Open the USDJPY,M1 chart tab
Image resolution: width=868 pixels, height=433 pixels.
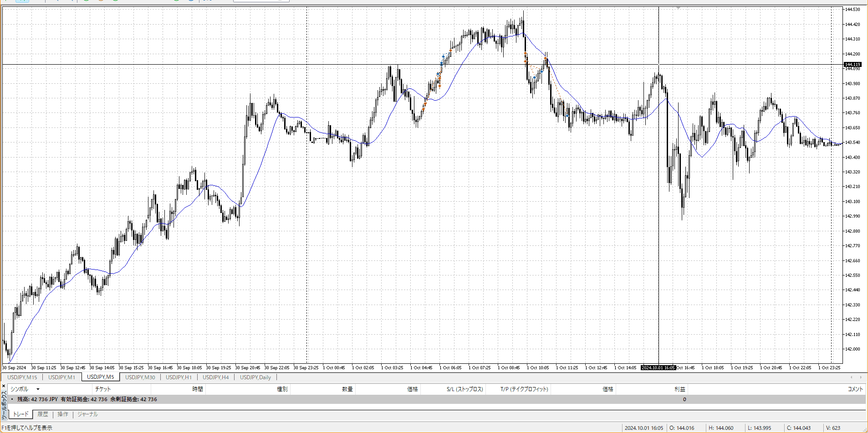(61, 377)
